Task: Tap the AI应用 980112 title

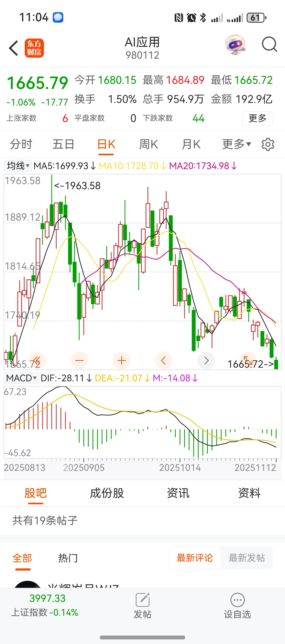Action: coord(142,48)
